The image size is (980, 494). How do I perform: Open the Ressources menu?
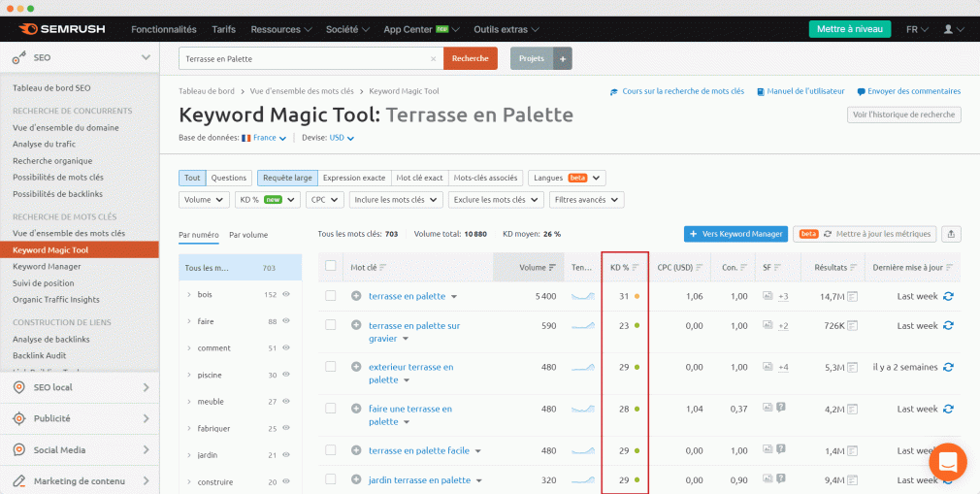[x=280, y=29]
